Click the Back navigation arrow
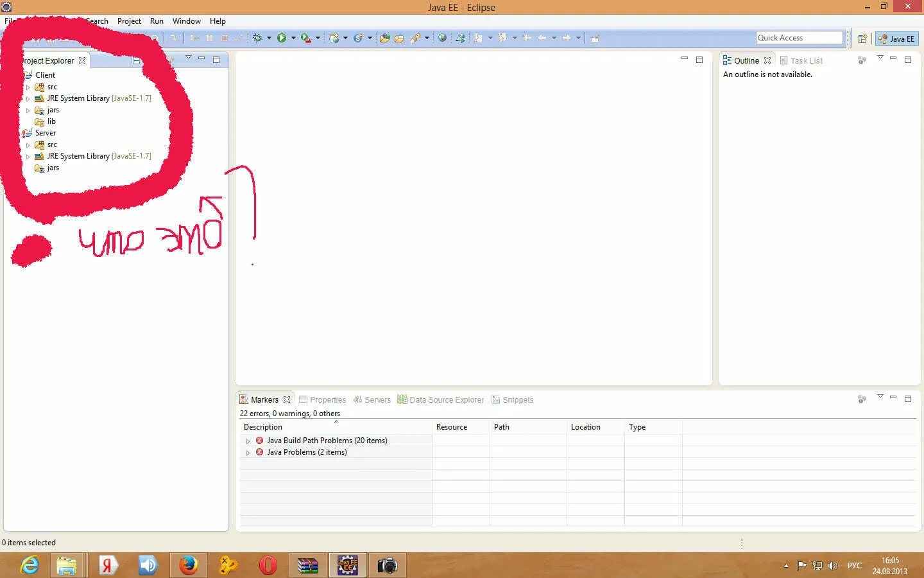Image resolution: width=924 pixels, height=578 pixels. (x=542, y=38)
